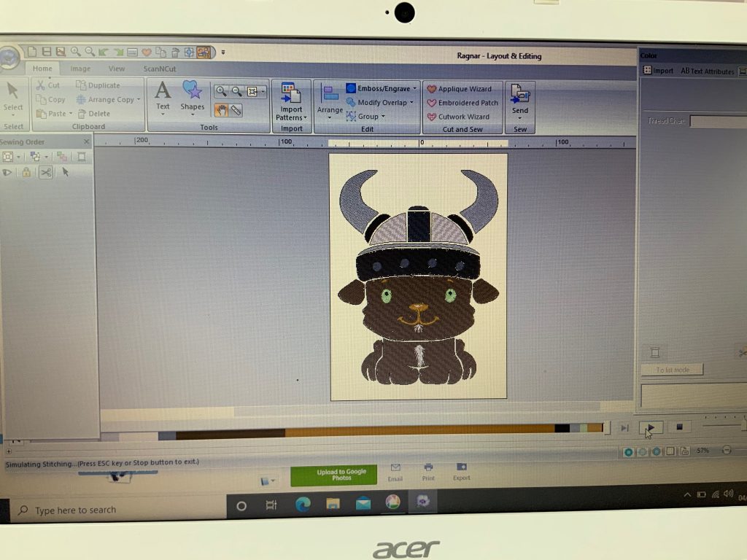The image size is (747, 560).
Task: Switch to the View ribbon tab
Action: coord(116,69)
